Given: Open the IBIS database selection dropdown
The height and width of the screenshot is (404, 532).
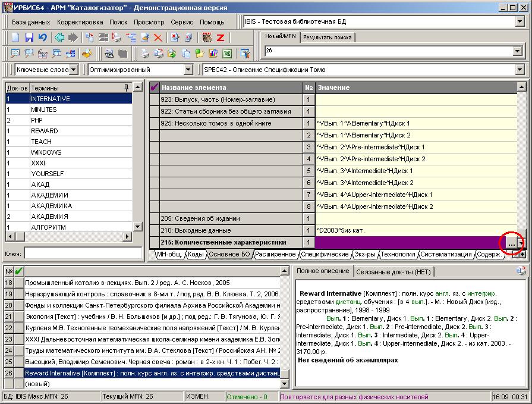Looking at the screenshot, I should click(521, 22).
